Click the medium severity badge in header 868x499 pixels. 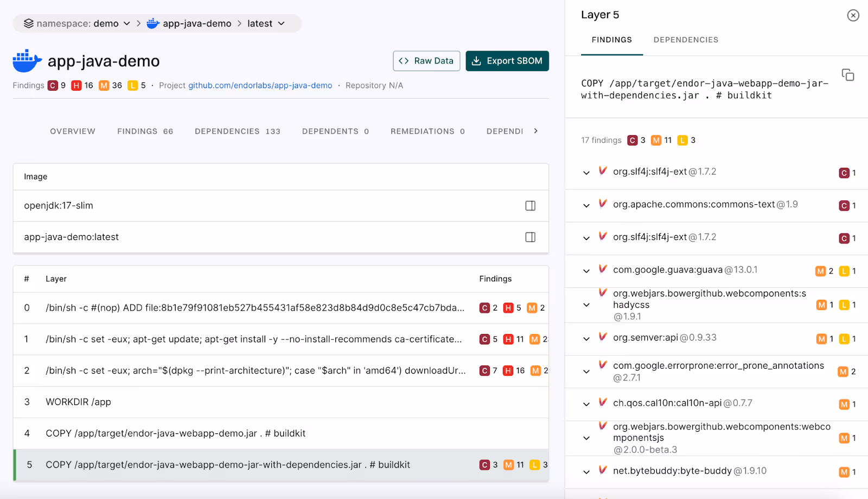tap(104, 85)
